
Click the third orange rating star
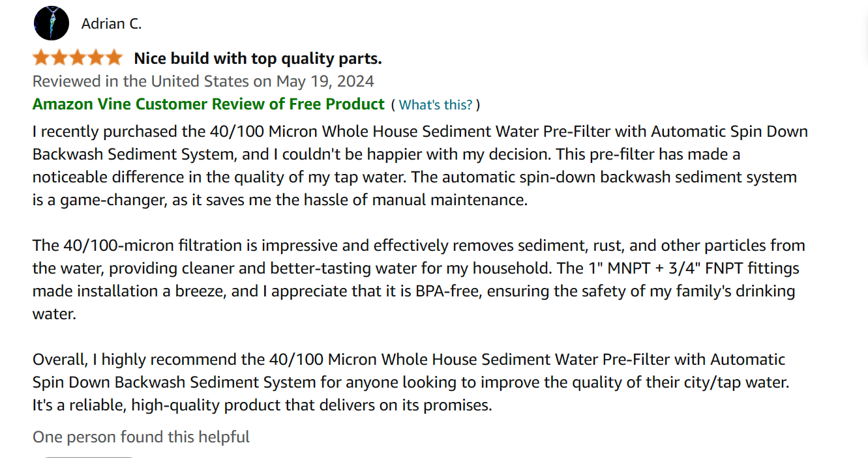(x=78, y=58)
